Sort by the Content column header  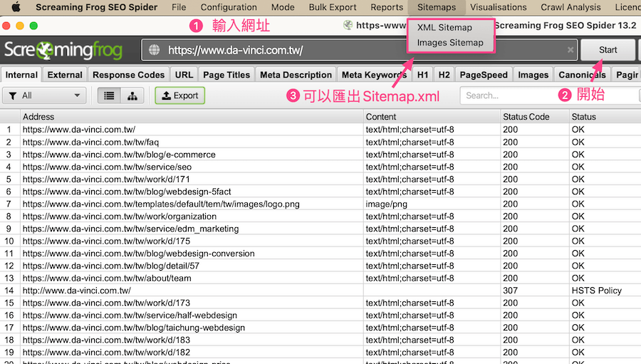tap(432, 117)
